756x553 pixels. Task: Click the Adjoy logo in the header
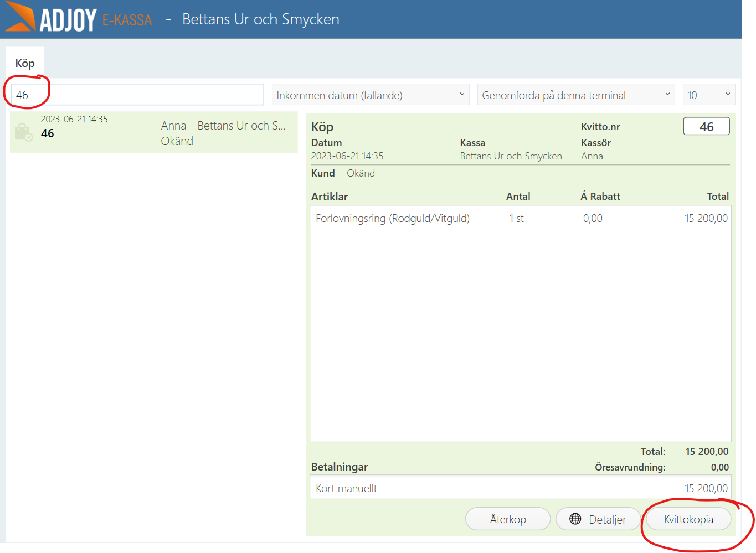click(x=51, y=19)
